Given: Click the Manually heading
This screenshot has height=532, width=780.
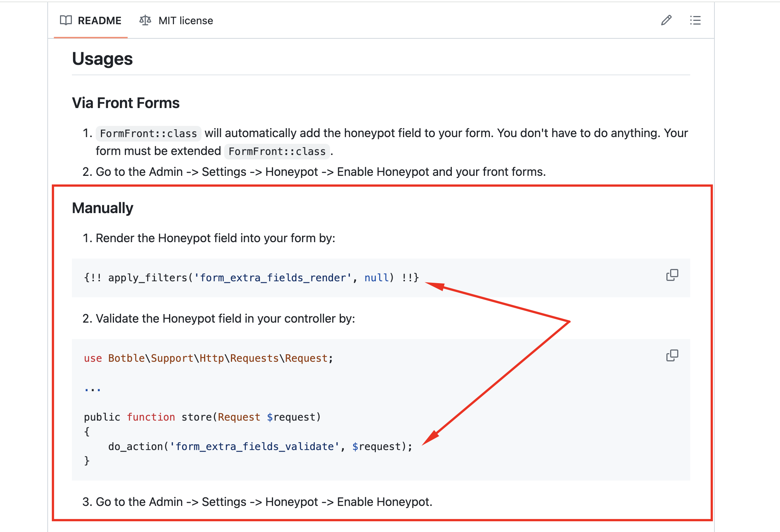Looking at the screenshot, I should pos(102,208).
